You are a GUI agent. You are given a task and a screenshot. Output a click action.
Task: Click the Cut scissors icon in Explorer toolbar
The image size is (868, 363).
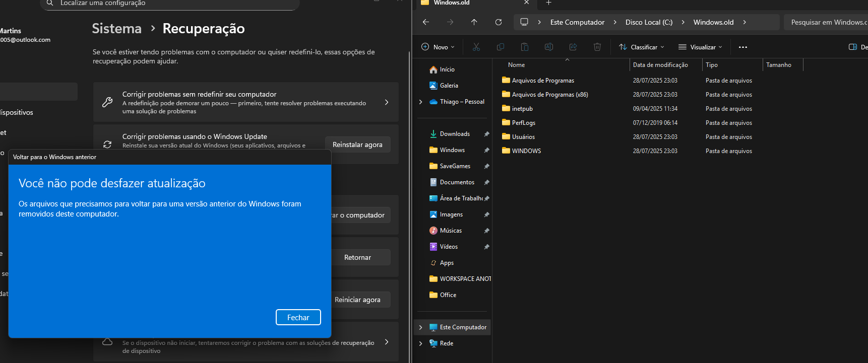[x=476, y=47]
